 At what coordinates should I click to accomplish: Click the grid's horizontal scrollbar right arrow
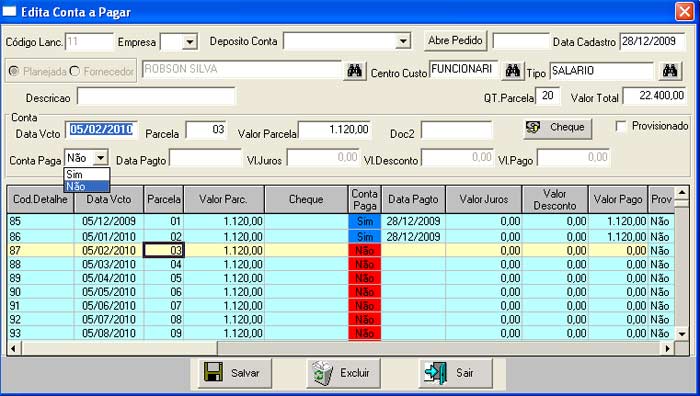[x=667, y=348]
